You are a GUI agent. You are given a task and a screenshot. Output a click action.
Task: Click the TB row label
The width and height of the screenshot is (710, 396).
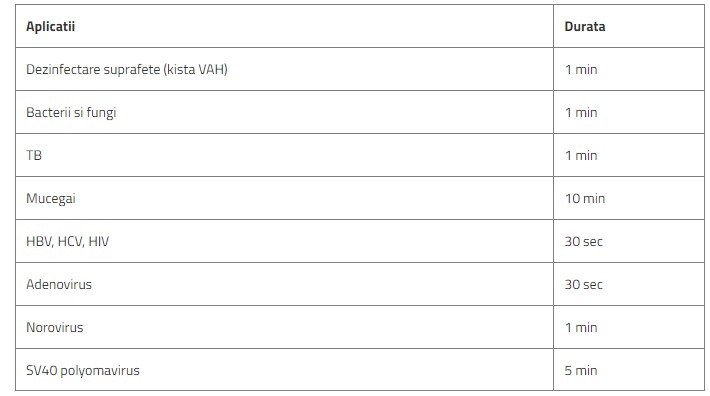34,155
